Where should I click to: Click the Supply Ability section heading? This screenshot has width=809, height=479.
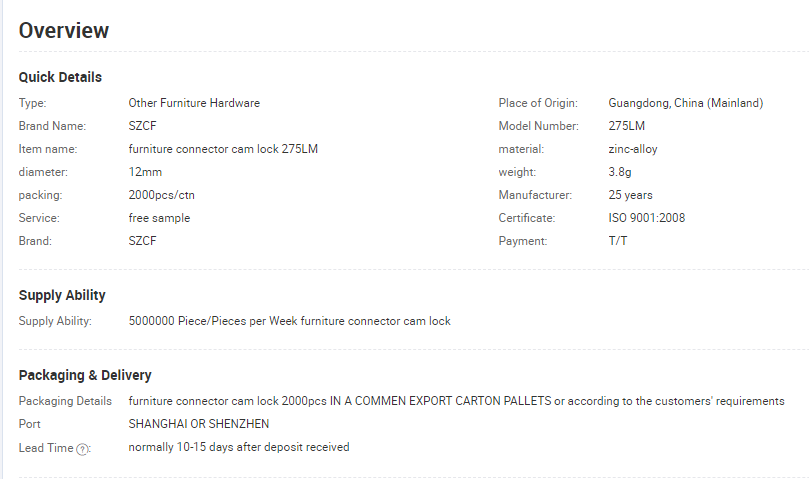[x=62, y=295]
